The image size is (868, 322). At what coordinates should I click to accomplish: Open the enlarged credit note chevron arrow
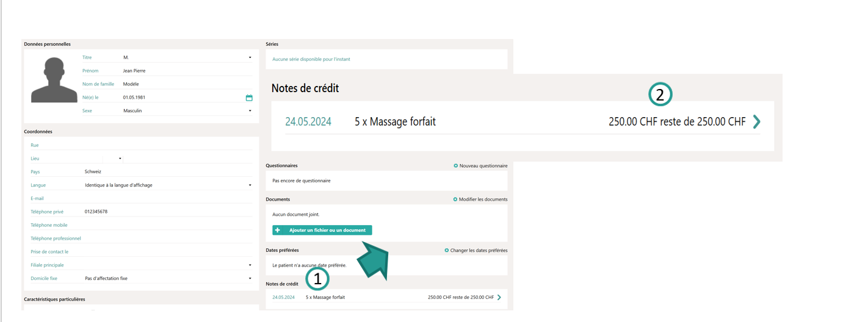tap(757, 122)
